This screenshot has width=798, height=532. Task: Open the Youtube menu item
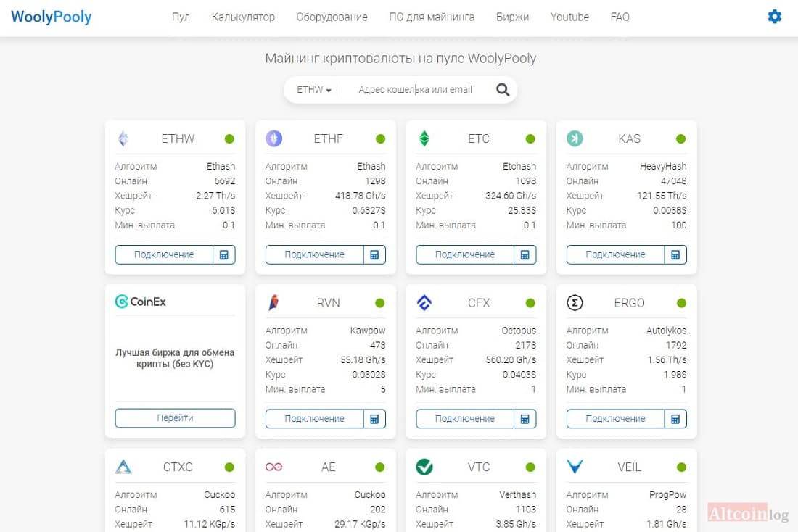click(569, 17)
